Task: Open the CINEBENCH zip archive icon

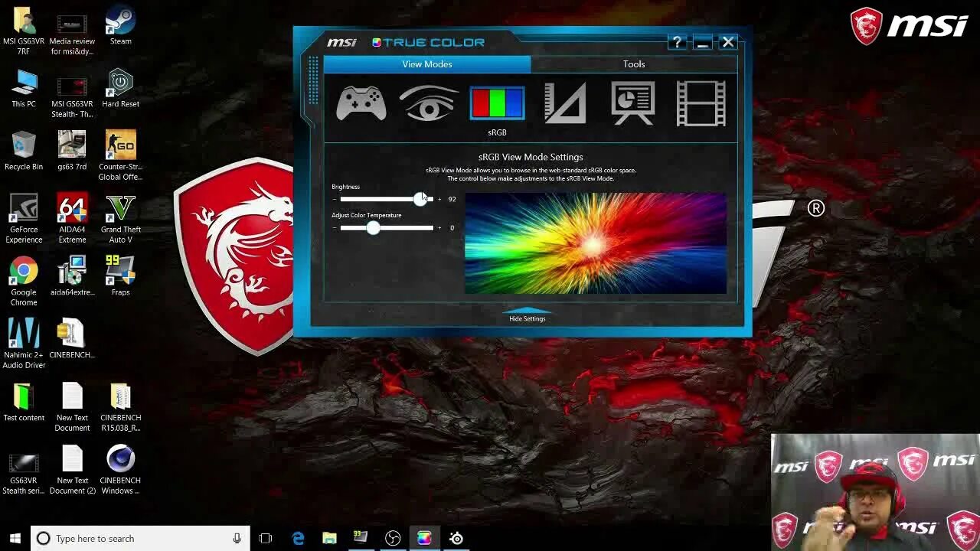Action: click(72, 340)
